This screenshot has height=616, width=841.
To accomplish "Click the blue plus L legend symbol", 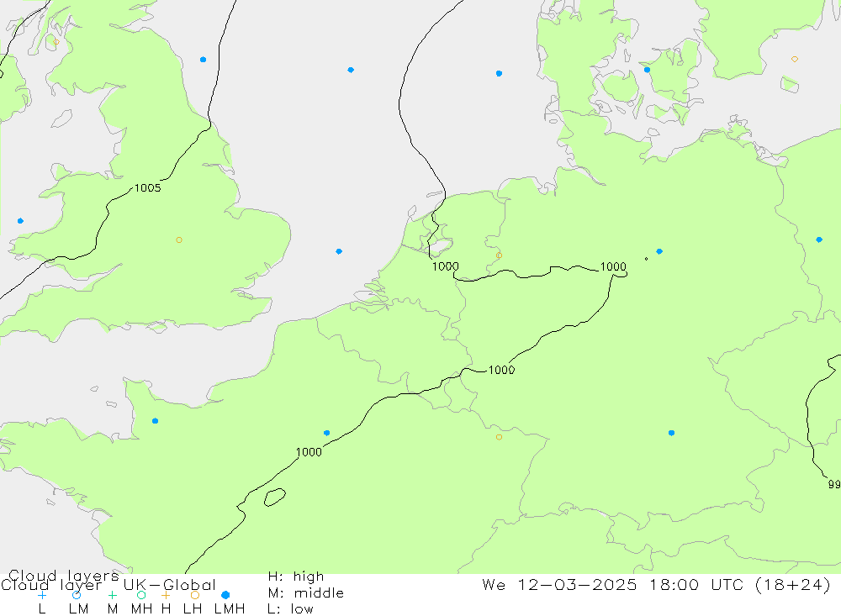I will (x=42, y=595).
